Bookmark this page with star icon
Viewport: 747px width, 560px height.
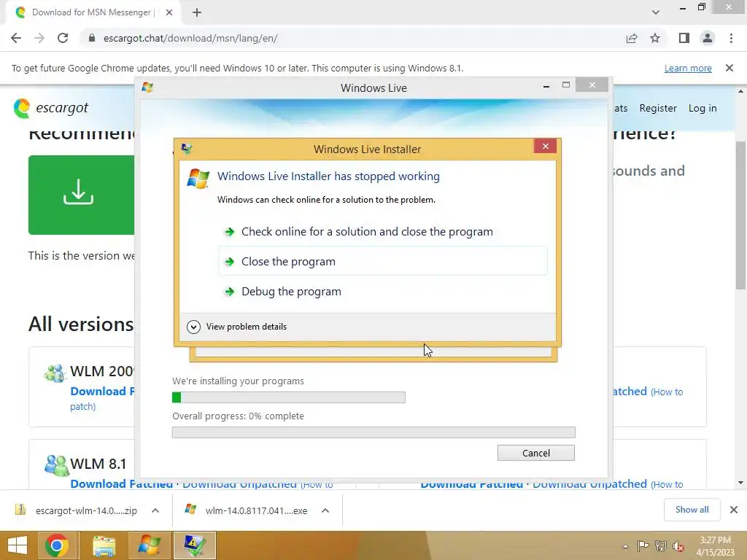coord(655,38)
